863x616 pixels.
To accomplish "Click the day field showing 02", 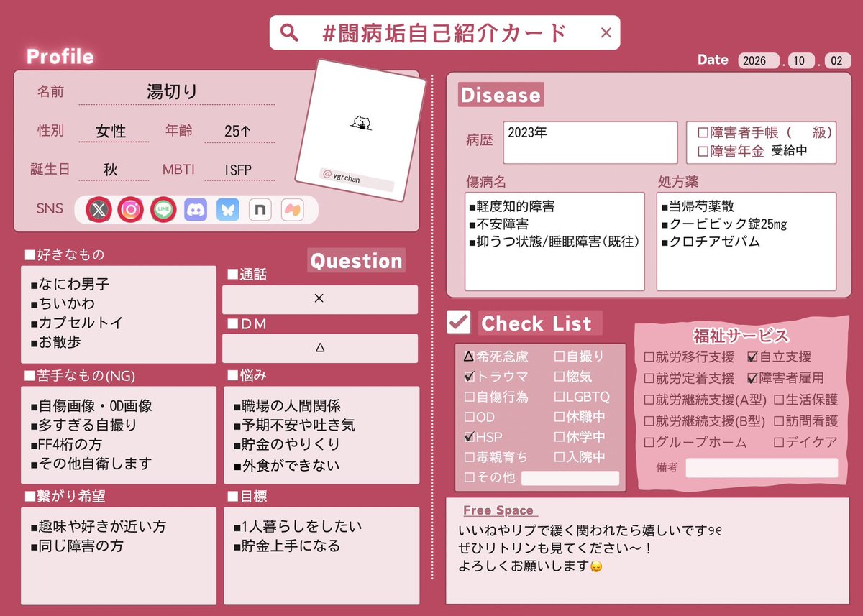I will click(x=836, y=60).
